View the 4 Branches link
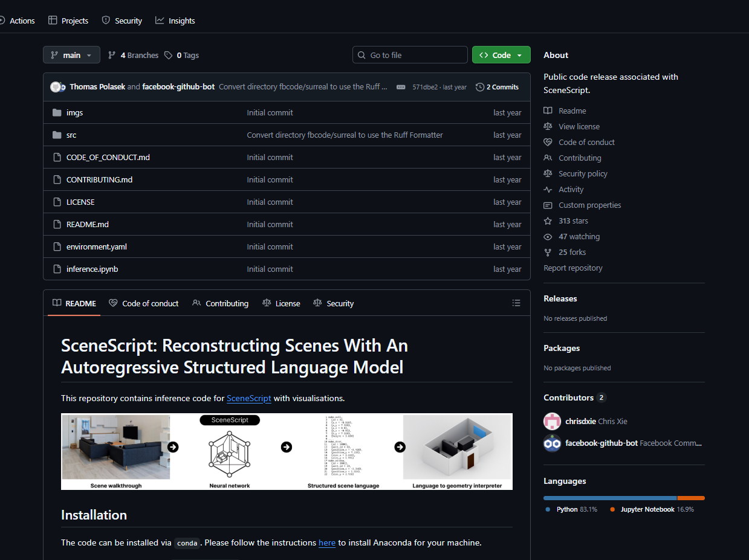 (x=133, y=55)
